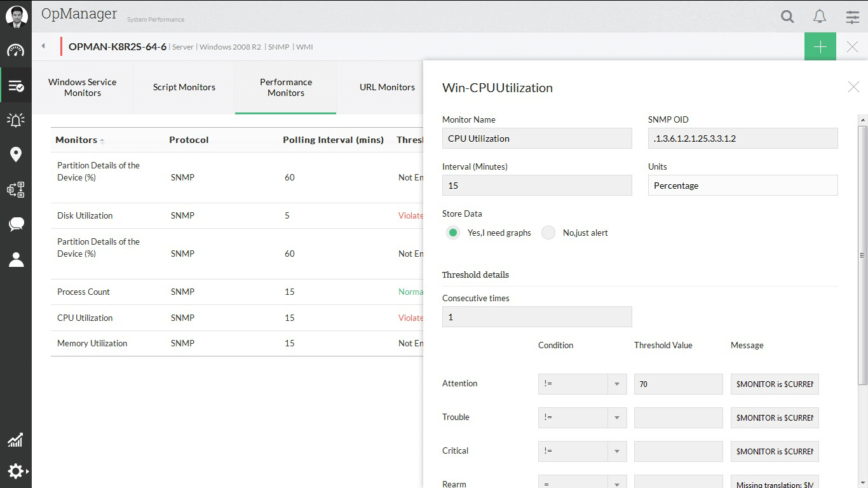Open the Attention condition dropdown
The image size is (868, 488).
[x=582, y=384]
